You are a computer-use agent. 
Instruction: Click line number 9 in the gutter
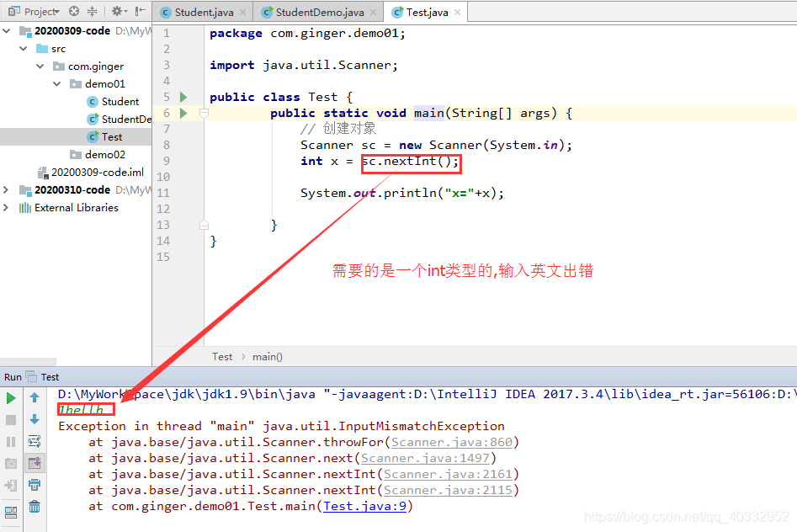166,161
